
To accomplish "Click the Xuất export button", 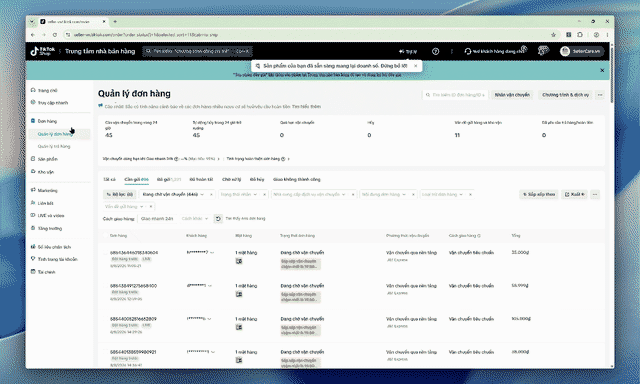I will 574,194.
